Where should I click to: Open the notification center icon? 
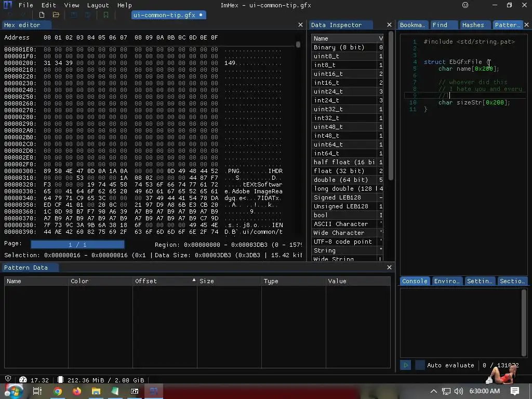[x=515, y=391]
